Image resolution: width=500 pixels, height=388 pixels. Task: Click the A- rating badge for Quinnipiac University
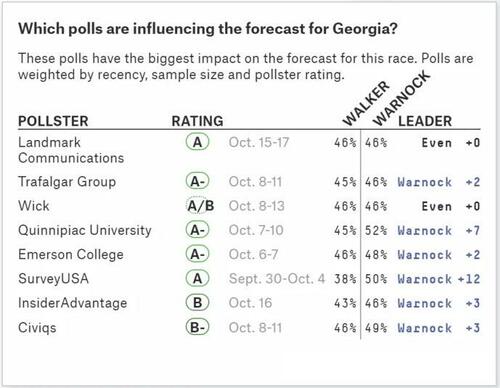[197, 230]
